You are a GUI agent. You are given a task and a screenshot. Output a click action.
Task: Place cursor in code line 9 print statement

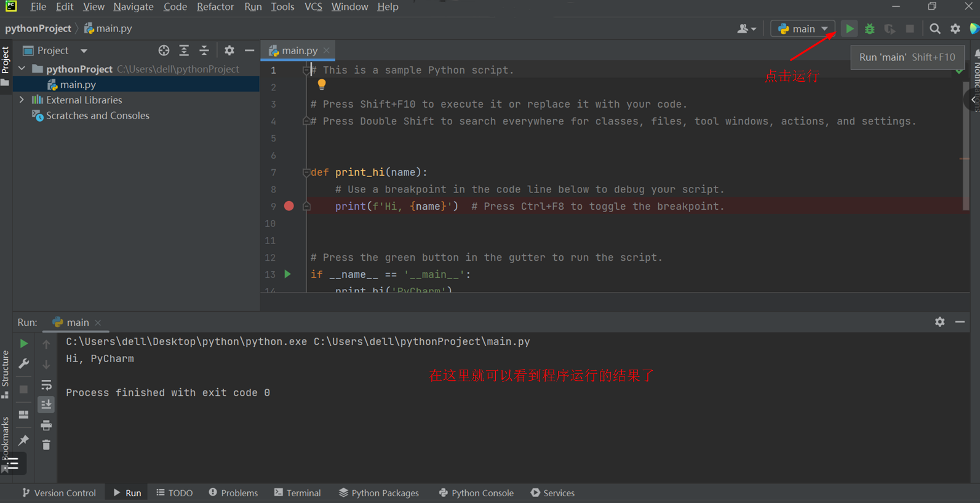pos(397,206)
